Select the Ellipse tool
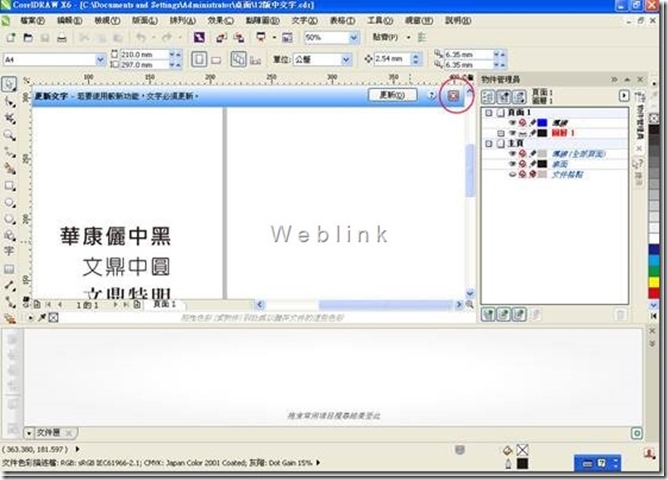The width and height of the screenshot is (668, 480). coord(9,202)
